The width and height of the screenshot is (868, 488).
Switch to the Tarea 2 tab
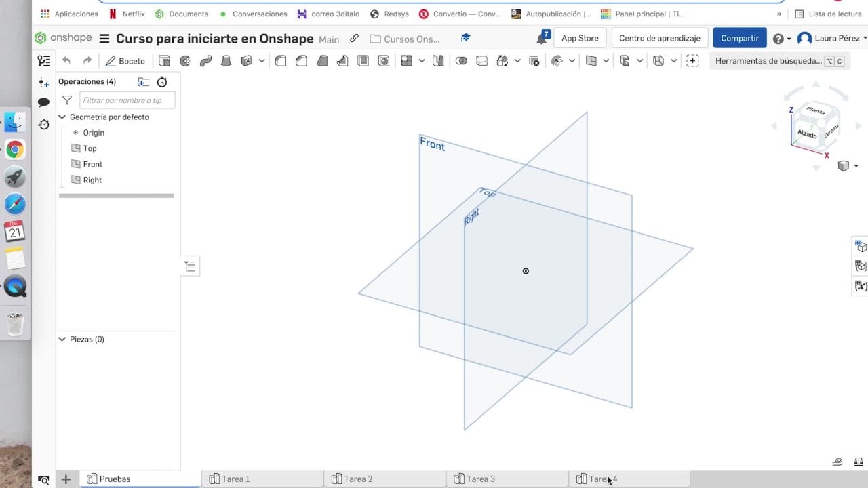(x=358, y=479)
